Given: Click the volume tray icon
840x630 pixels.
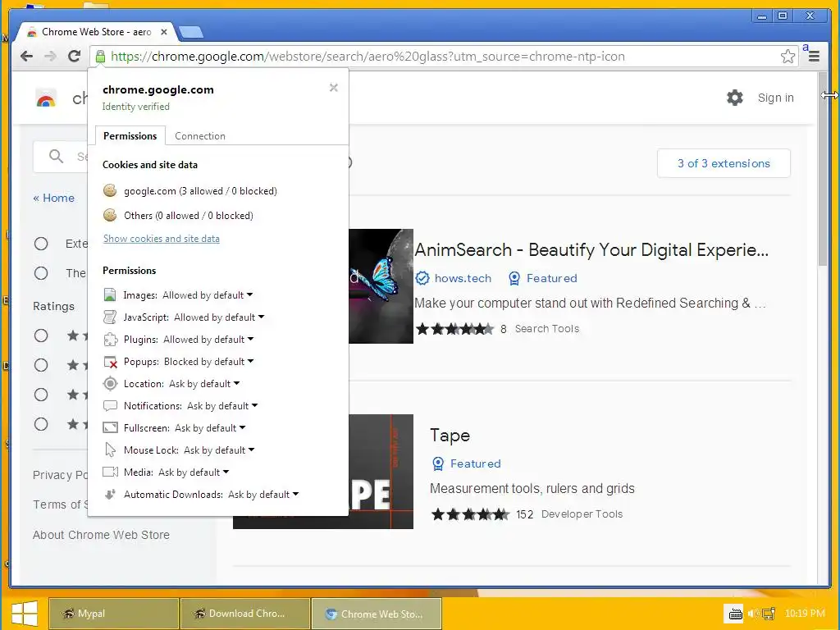Looking at the screenshot, I should pyautogui.click(x=754, y=614).
